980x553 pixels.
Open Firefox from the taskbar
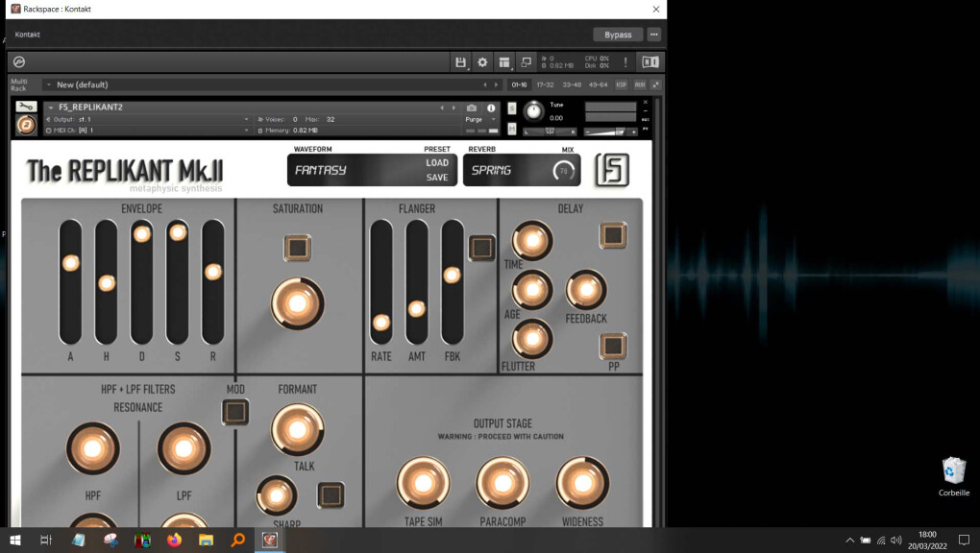pyautogui.click(x=174, y=540)
